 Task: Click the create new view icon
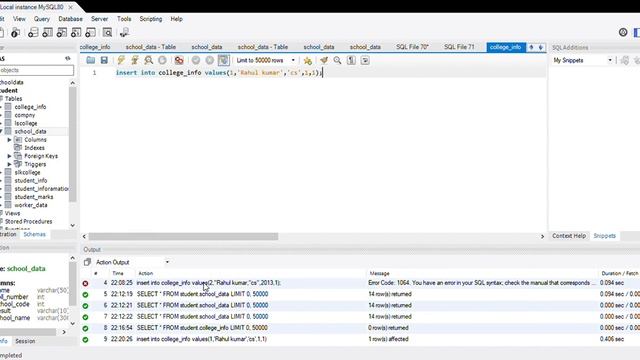[62, 33]
